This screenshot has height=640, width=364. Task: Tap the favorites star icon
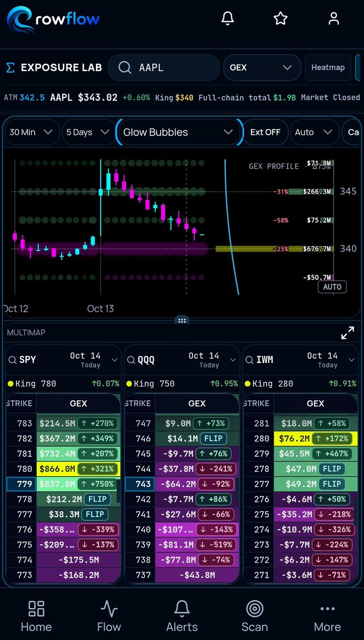coord(280,18)
